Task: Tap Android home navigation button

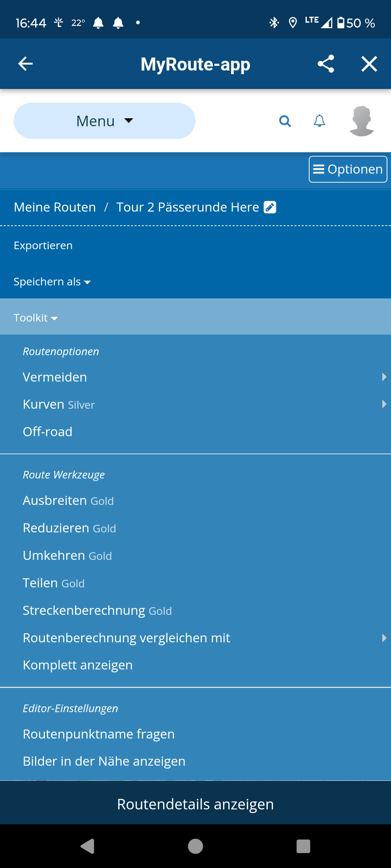Action: coord(195,846)
